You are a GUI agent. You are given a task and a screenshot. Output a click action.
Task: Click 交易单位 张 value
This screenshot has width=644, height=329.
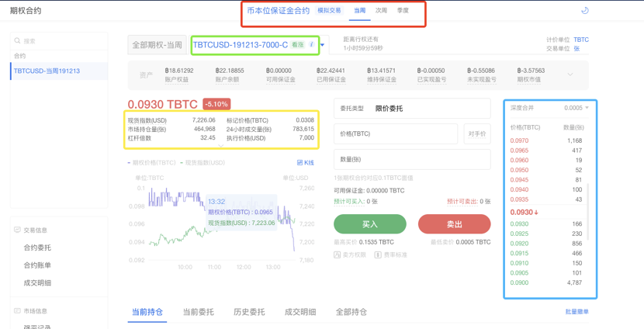pyautogui.click(x=576, y=48)
